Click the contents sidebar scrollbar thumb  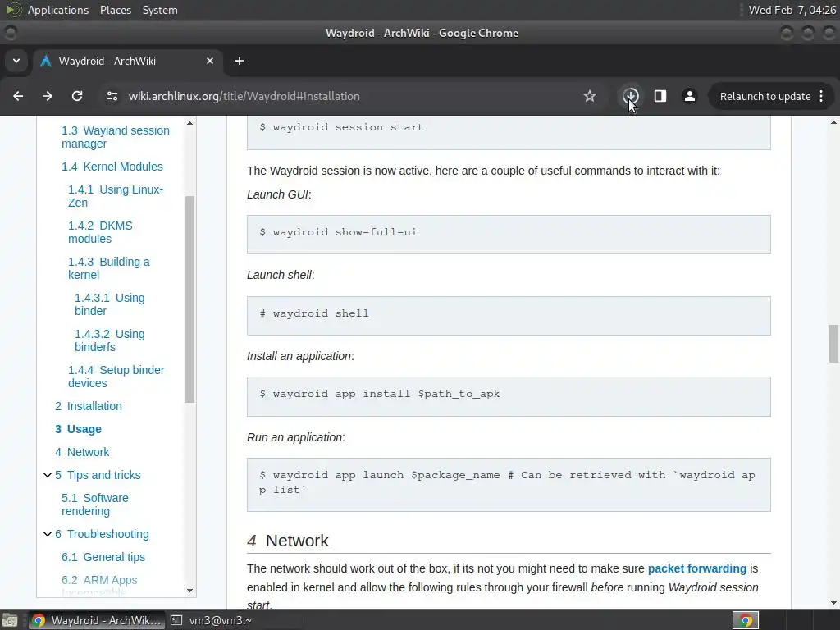pyautogui.click(x=189, y=299)
